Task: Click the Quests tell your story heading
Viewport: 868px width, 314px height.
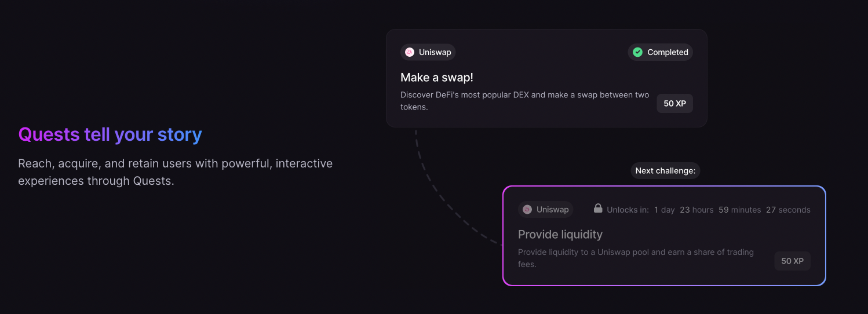Action: coord(110,135)
